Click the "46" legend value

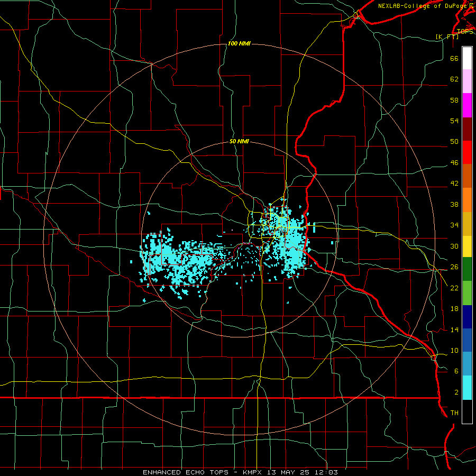[x=454, y=163]
